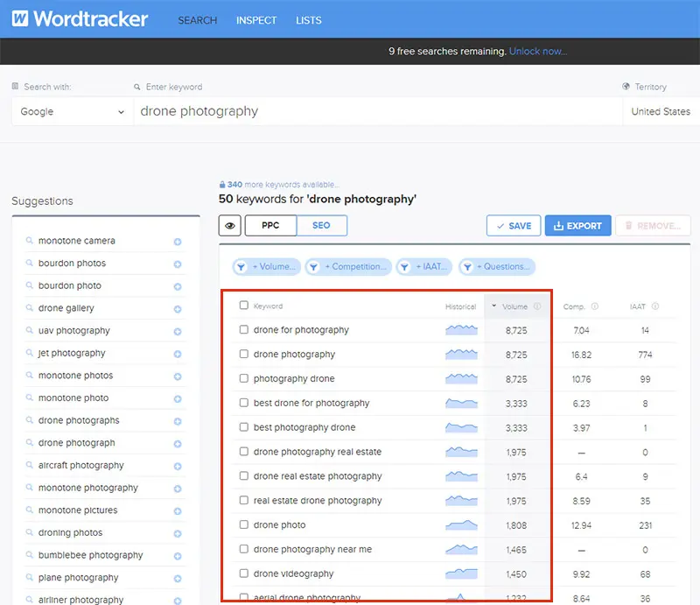Add 'bumblebee photography' suggestion with plus icon
This screenshot has width=700, height=605.
(x=178, y=556)
